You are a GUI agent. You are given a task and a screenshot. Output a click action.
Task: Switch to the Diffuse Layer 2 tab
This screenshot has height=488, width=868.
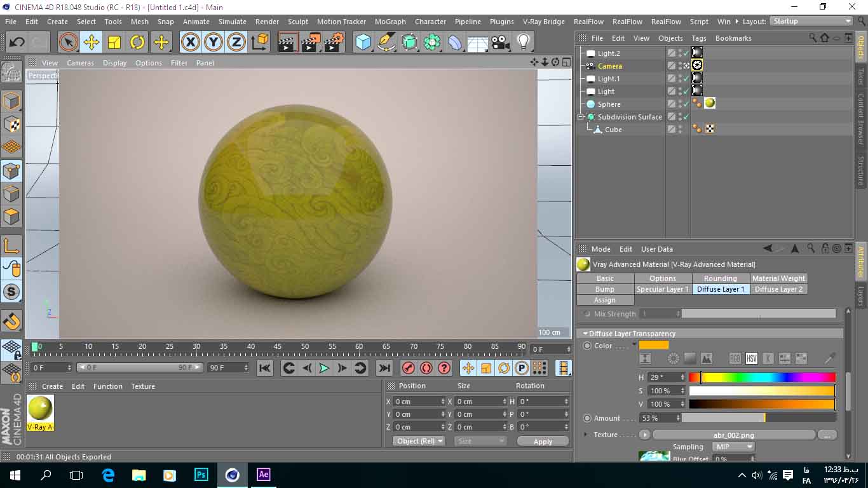point(778,289)
